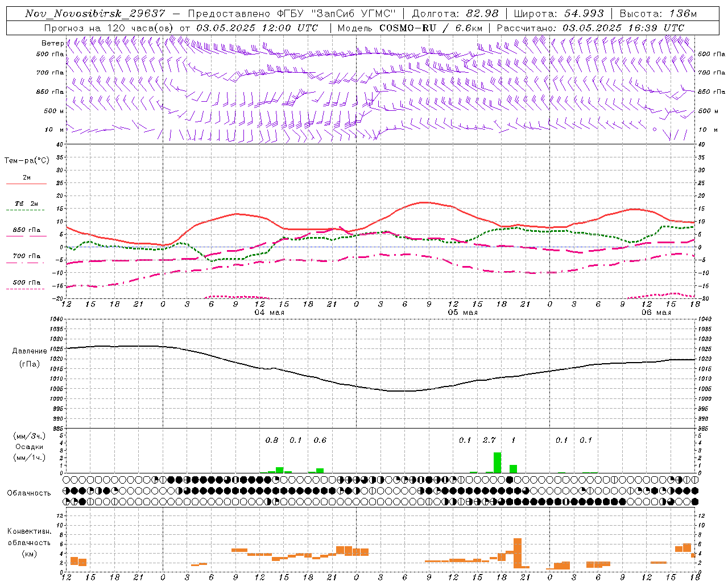
Task: Select the Td 2м legend label
Action: pyautogui.click(x=26, y=203)
